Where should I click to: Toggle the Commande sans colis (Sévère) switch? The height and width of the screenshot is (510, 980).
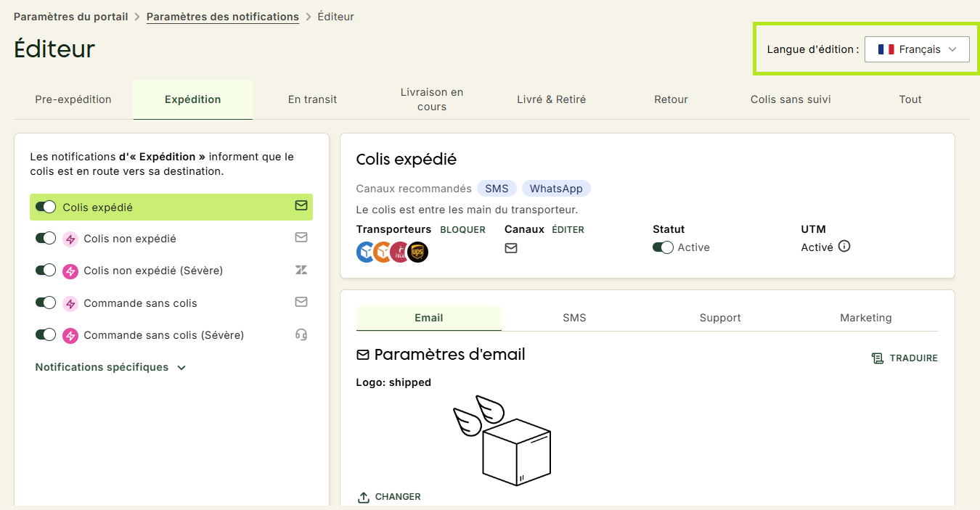[x=46, y=334]
